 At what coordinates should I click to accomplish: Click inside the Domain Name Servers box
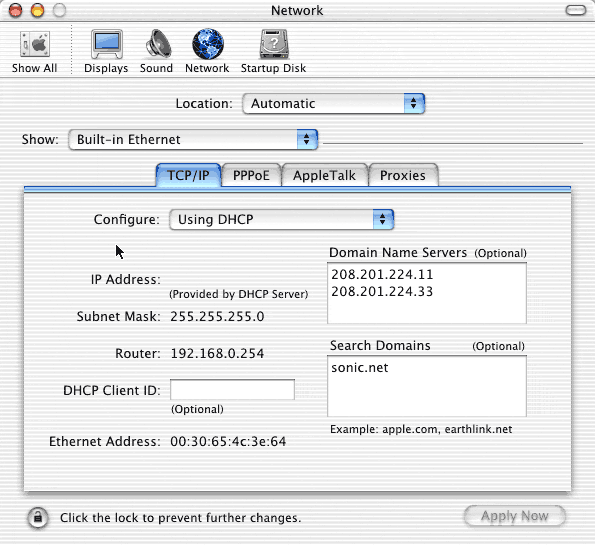pos(427,293)
